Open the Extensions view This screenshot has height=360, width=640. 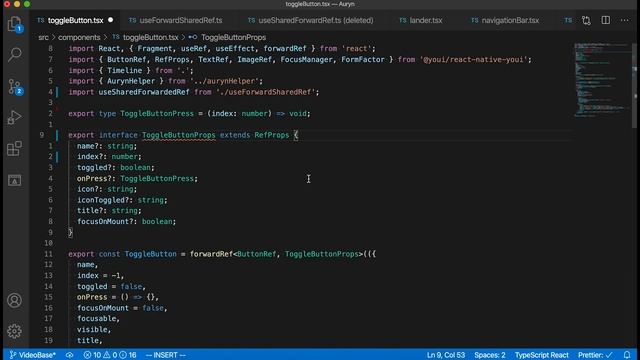14,149
